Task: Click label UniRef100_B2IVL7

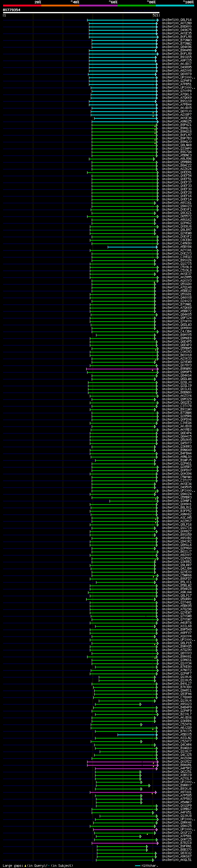Action: click(x=177, y=714)
